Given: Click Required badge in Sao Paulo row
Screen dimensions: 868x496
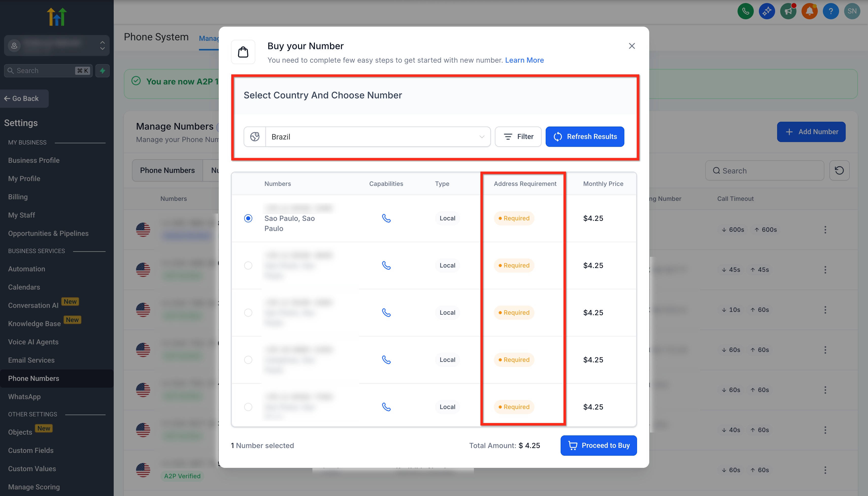Looking at the screenshot, I should click(514, 218).
